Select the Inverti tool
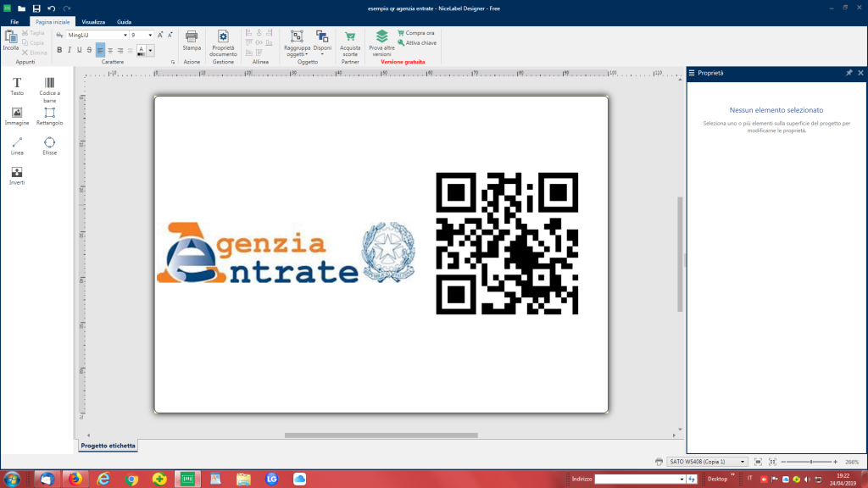 pos(17,176)
